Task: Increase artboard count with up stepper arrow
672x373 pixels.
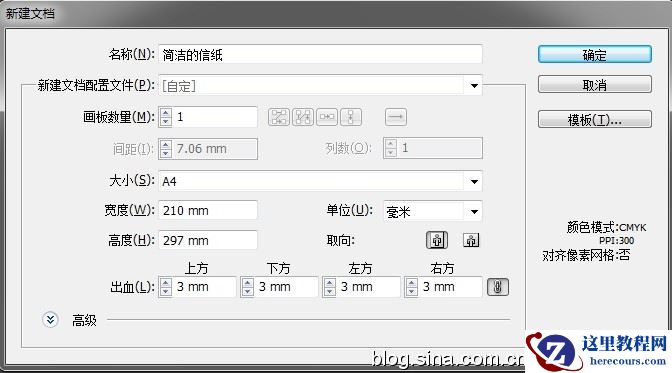Action: [x=165, y=112]
